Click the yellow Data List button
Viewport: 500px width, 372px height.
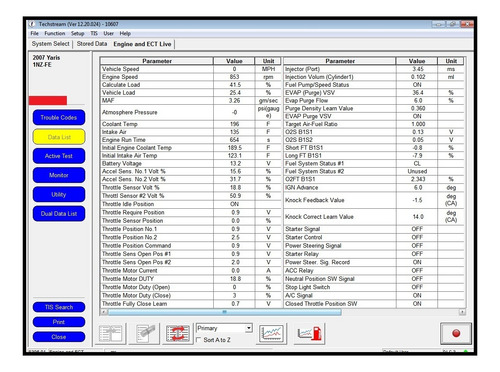pyautogui.click(x=59, y=137)
